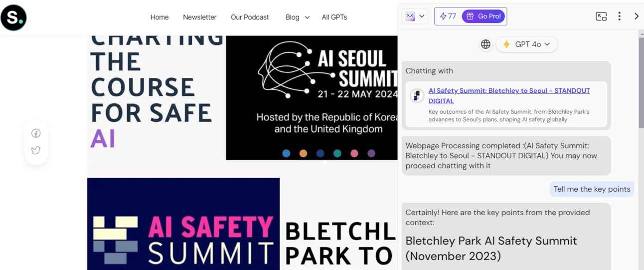Collapse the sidebar with the right chevron
The height and width of the screenshot is (270, 644).
(x=637, y=16)
